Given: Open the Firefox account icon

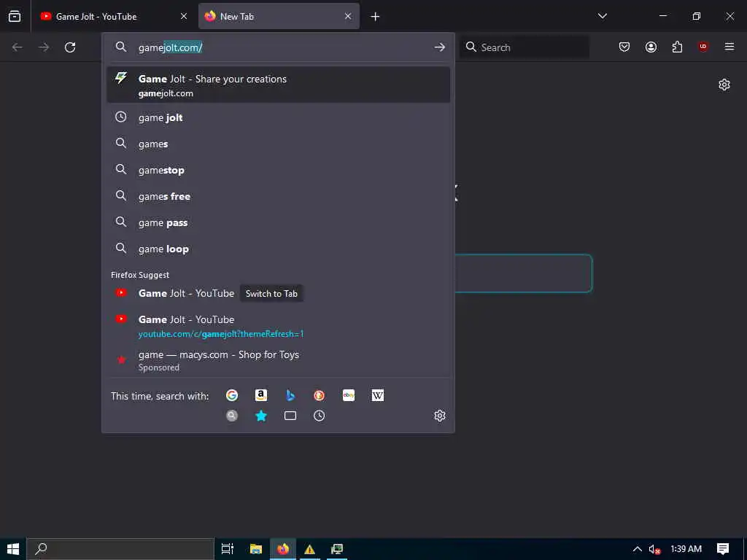Looking at the screenshot, I should pyautogui.click(x=651, y=47).
